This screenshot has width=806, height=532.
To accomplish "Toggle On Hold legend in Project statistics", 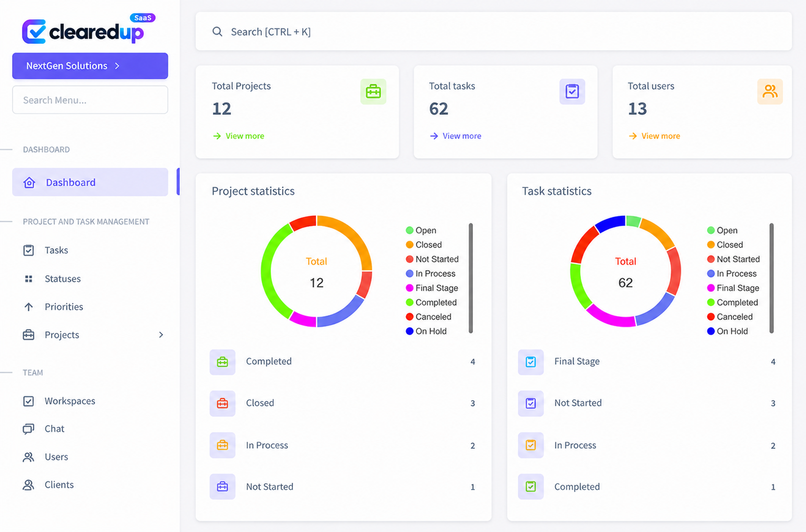I will pyautogui.click(x=426, y=331).
